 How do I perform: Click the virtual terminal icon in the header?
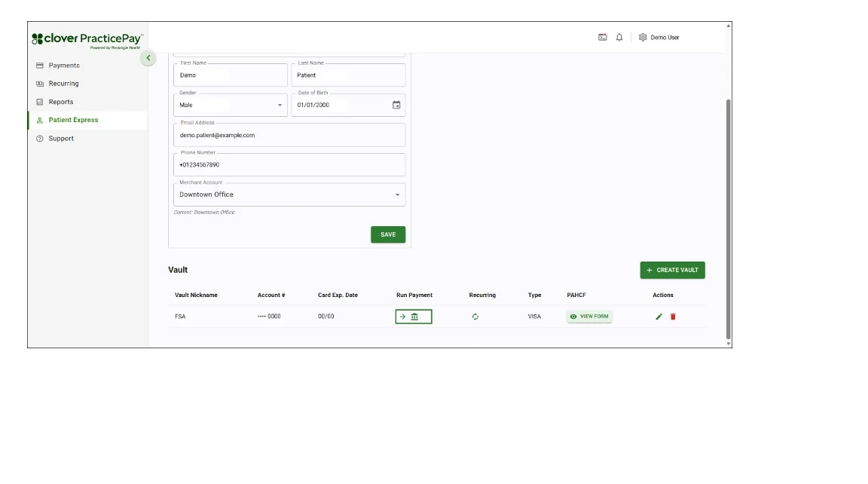pos(603,36)
